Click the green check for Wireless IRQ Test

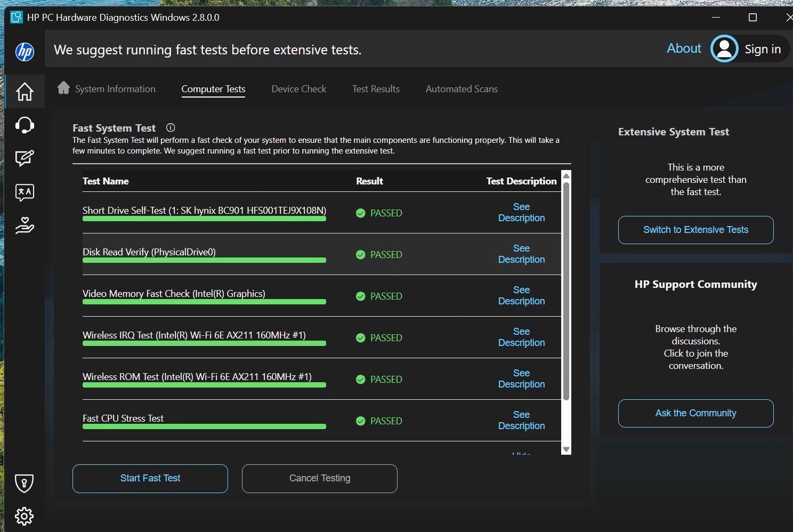click(x=361, y=338)
